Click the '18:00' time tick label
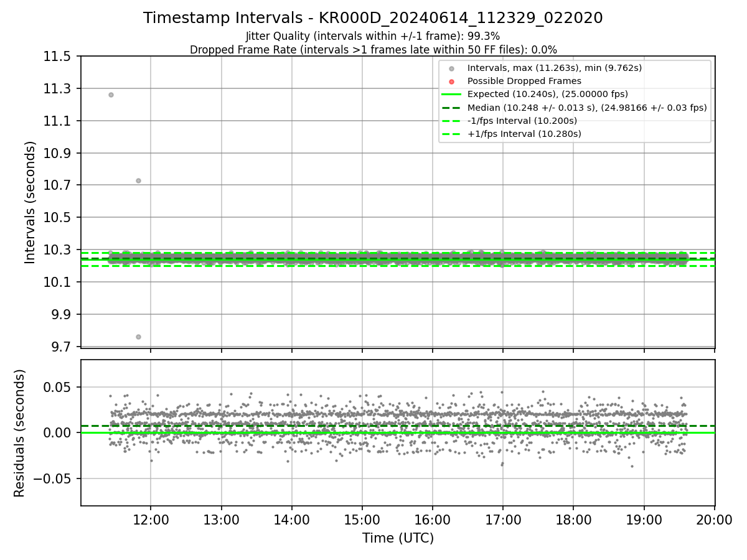This screenshot has width=747, height=560. (573, 520)
